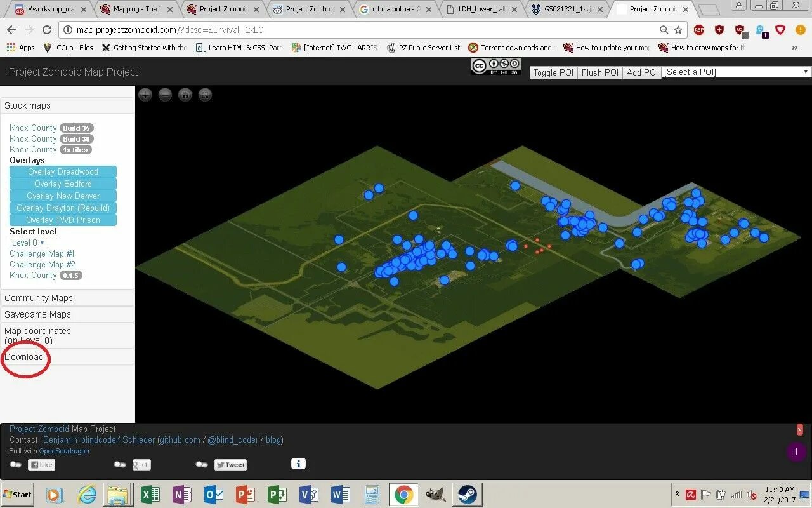Image resolution: width=812 pixels, height=508 pixels.
Task: Go back with the browser back arrow
Action: [x=11, y=30]
